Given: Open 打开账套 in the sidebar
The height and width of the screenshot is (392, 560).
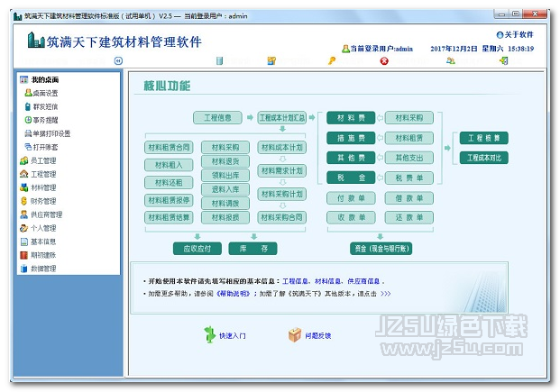Looking at the screenshot, I should tap(41, 147).
